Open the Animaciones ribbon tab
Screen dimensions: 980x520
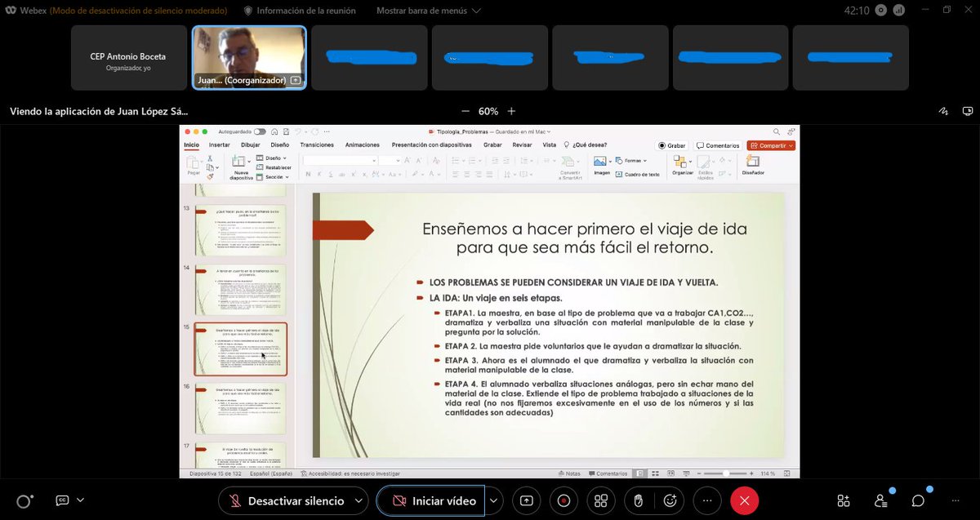pos(363,145)
